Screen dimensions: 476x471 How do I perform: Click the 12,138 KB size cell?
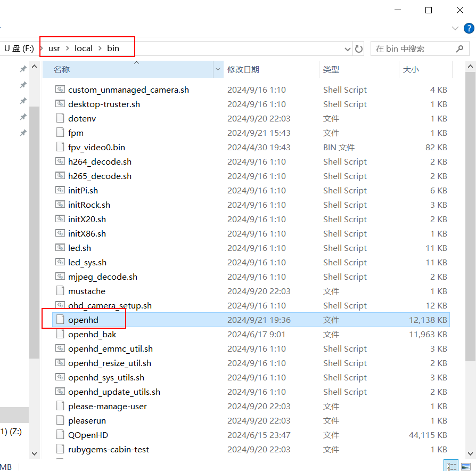(x=428, y=320)
